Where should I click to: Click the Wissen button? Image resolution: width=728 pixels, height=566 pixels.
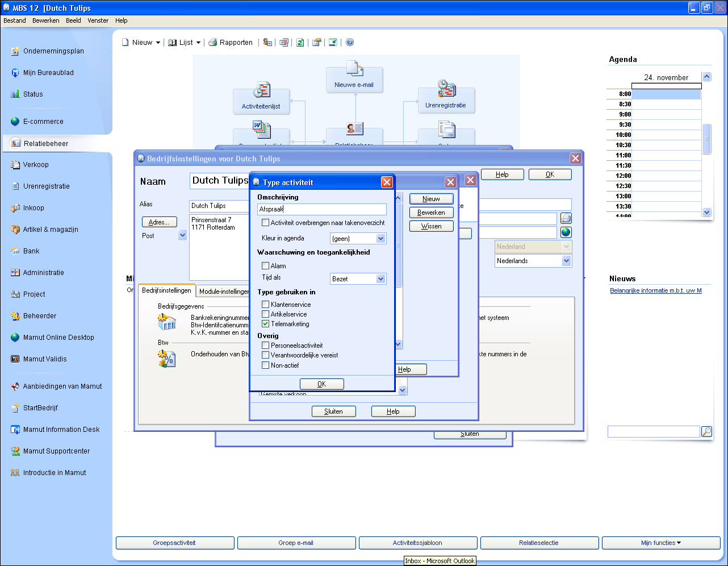coord(431,226)
